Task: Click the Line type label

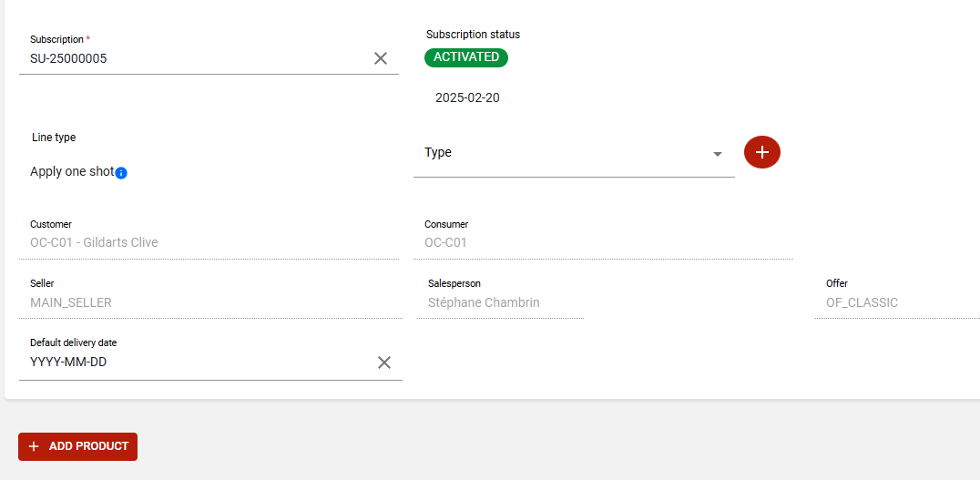Action: pos(54,138)
